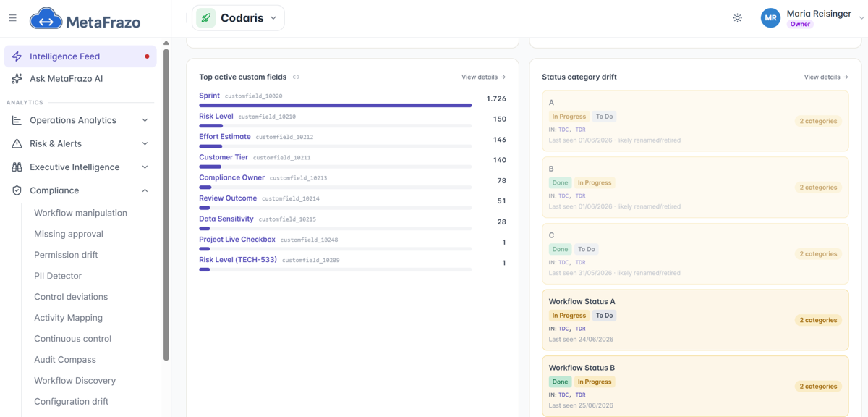Go to Configuration drift
Viewport: 868px width, 417px height.
pyautogui.click(x=71, y=402)
